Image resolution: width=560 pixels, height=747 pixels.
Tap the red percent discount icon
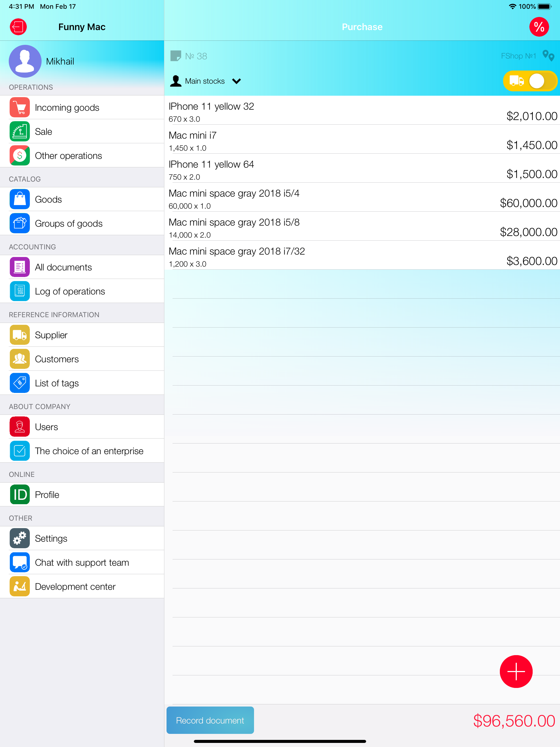click(x=538, y=27)
